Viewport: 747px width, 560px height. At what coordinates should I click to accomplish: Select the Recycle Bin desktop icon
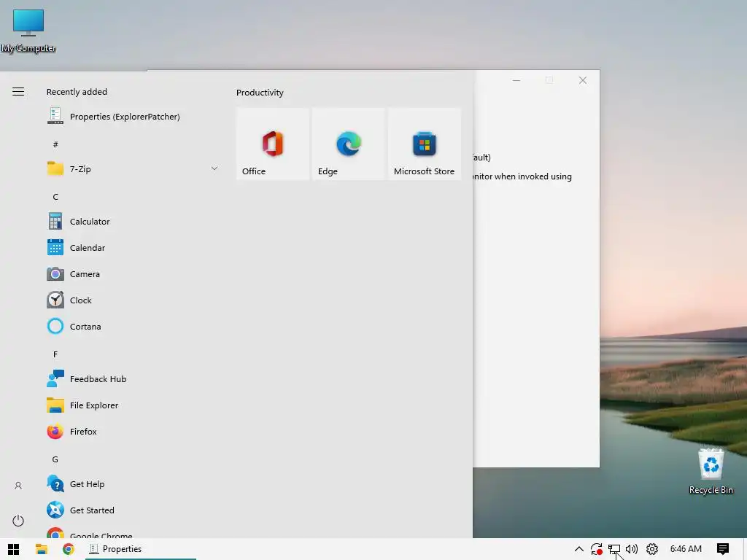711,472
